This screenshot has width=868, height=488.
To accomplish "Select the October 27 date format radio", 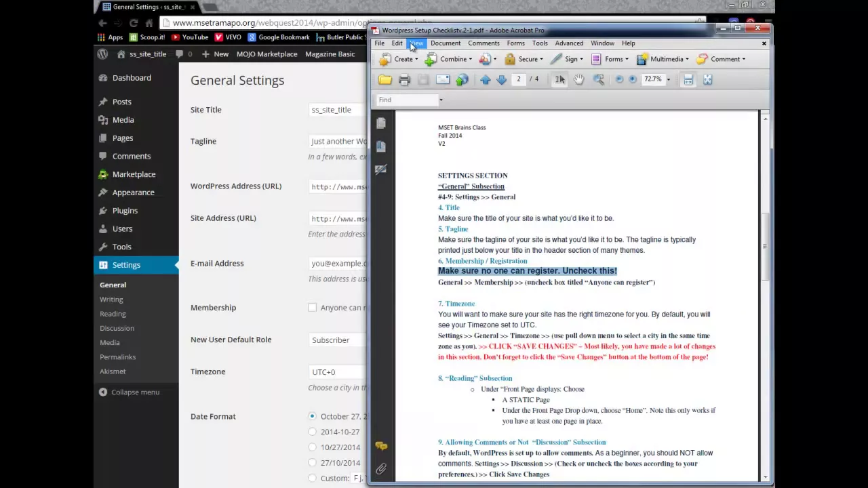I will tap(312, 416).
